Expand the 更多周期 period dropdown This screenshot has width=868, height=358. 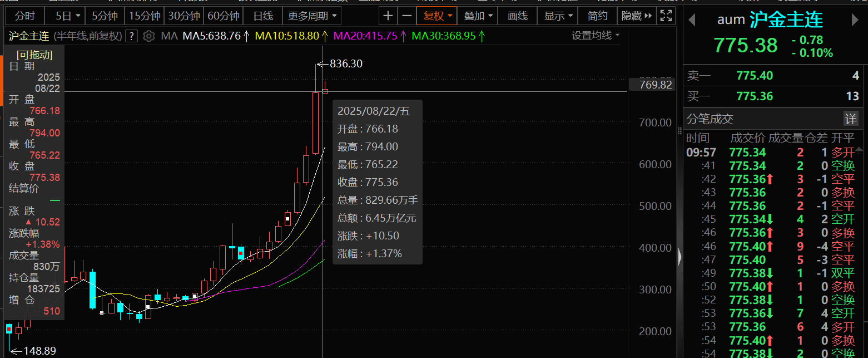(312, 16)
